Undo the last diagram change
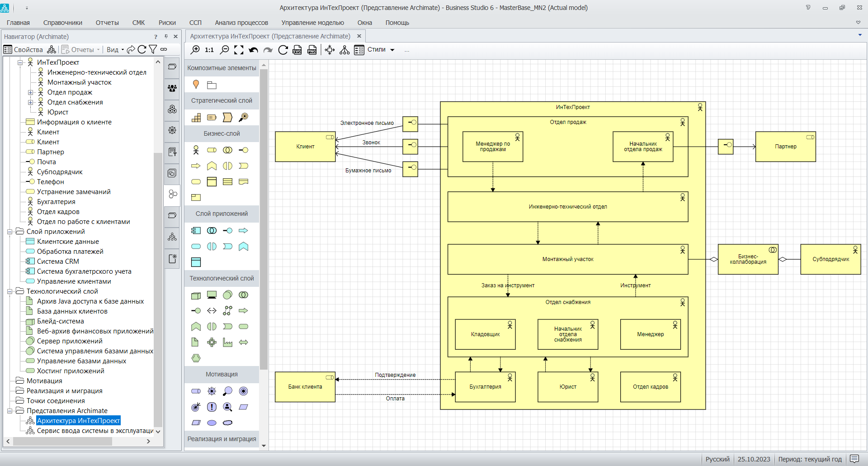The height and width of the screenshot is (466, 868). point(253,50)
